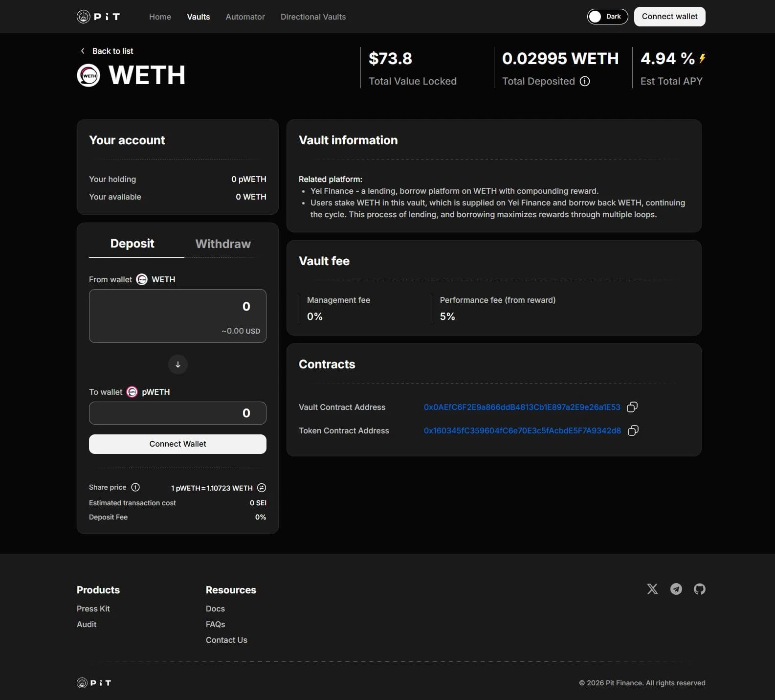The image size is (775, 700).
Task: Open the Press Kit footer link
Action: 93,609
